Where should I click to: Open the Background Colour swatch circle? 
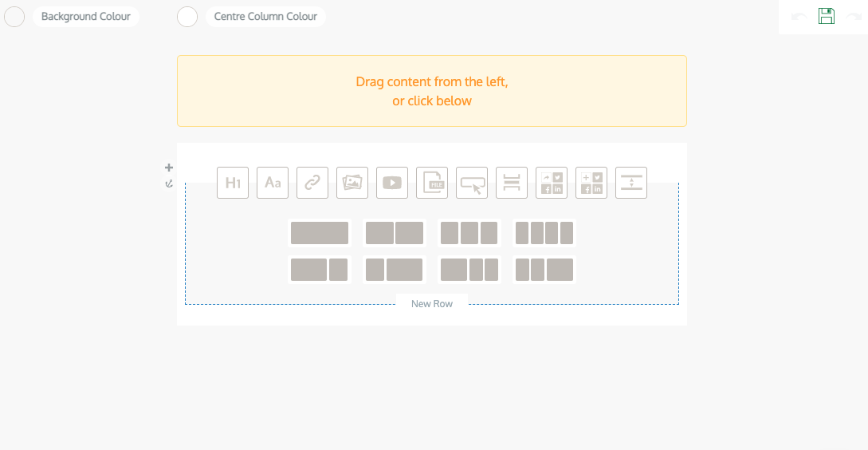tap(14, 17)
